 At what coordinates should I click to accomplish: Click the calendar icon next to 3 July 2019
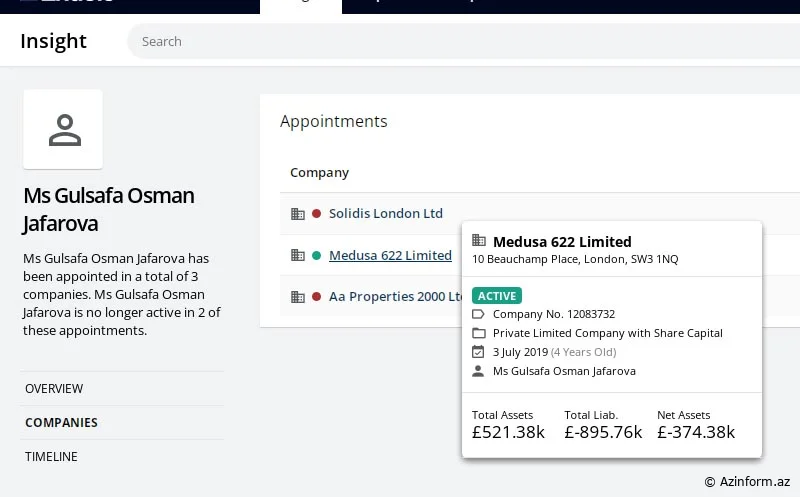point(478,352)
